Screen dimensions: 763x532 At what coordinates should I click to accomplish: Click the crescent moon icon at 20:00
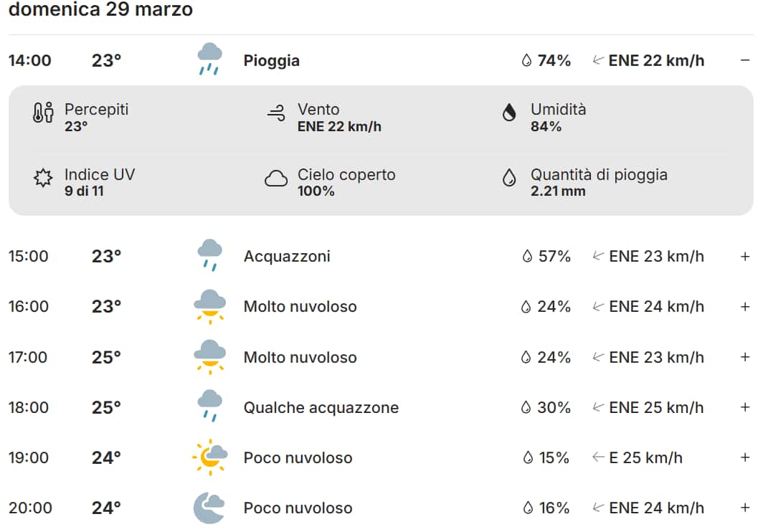[x=209, y=505]
